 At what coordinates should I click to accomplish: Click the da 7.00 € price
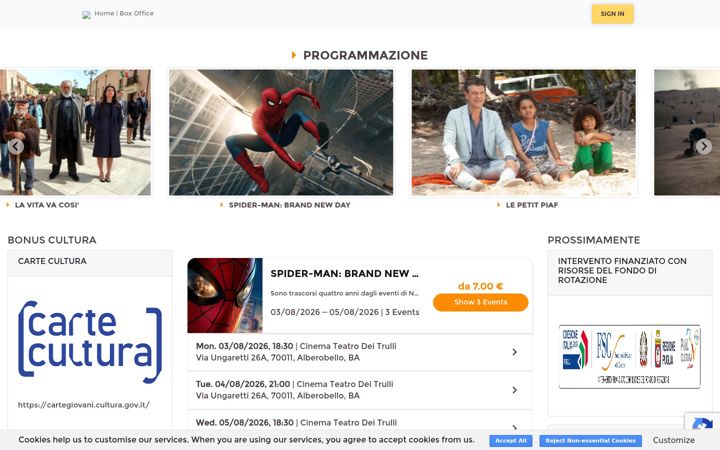pyautogui.click(x=480, y=286)
